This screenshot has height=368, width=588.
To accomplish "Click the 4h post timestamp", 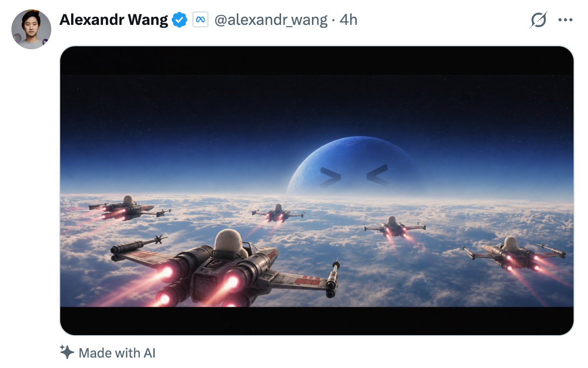I will [x=348, y=20].
